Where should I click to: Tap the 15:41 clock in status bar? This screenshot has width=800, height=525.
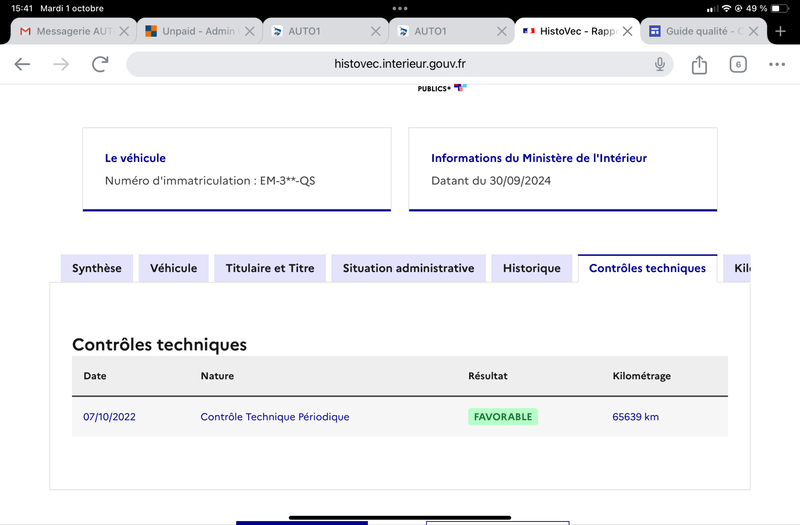[21, 8]
